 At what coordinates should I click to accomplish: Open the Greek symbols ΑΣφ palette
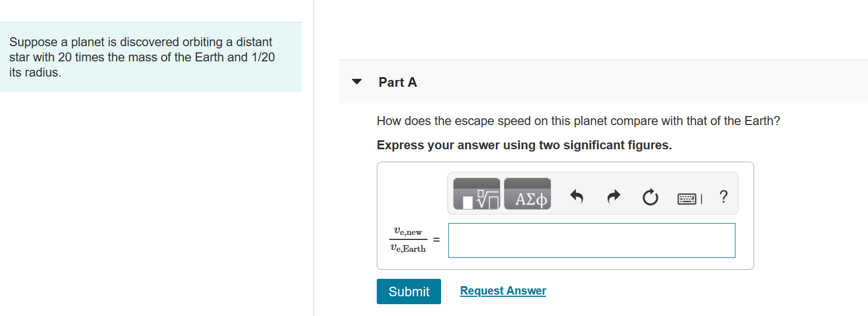(527, 194)
